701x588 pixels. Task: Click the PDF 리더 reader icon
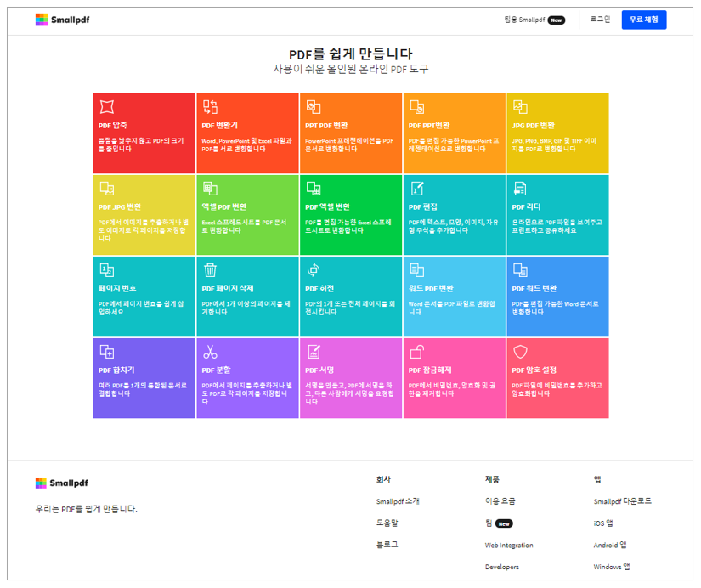[520, 189]
